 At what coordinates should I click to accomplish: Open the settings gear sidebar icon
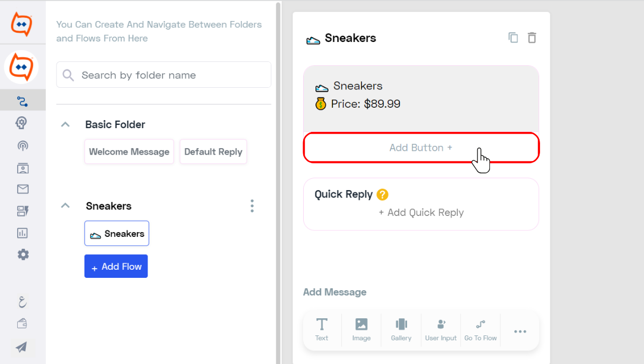pos(23,255)
